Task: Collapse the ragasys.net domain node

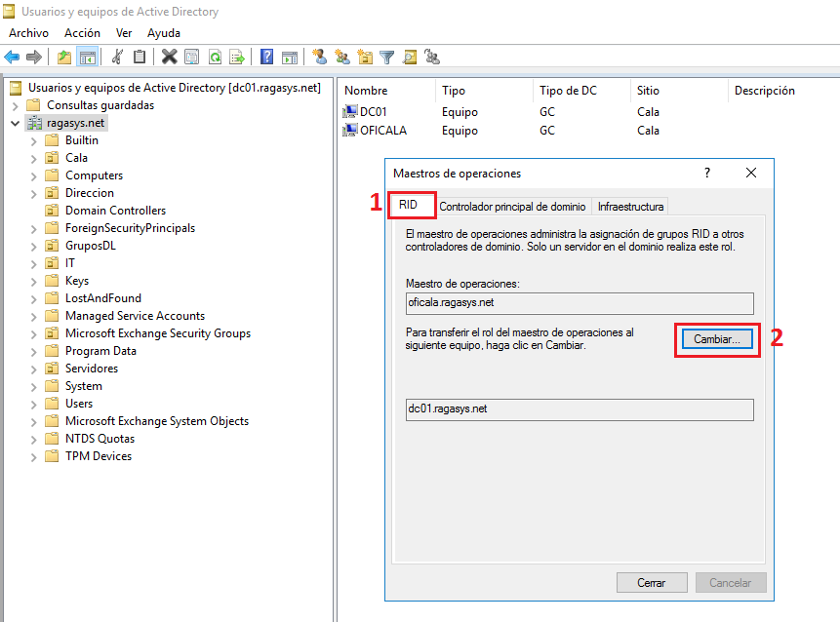Action: [x=15, y=123]
